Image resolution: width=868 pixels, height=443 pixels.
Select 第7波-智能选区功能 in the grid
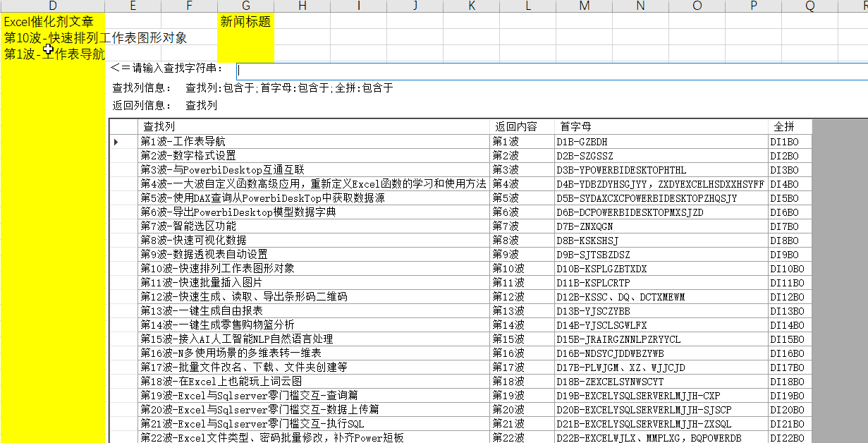point(314,226)
